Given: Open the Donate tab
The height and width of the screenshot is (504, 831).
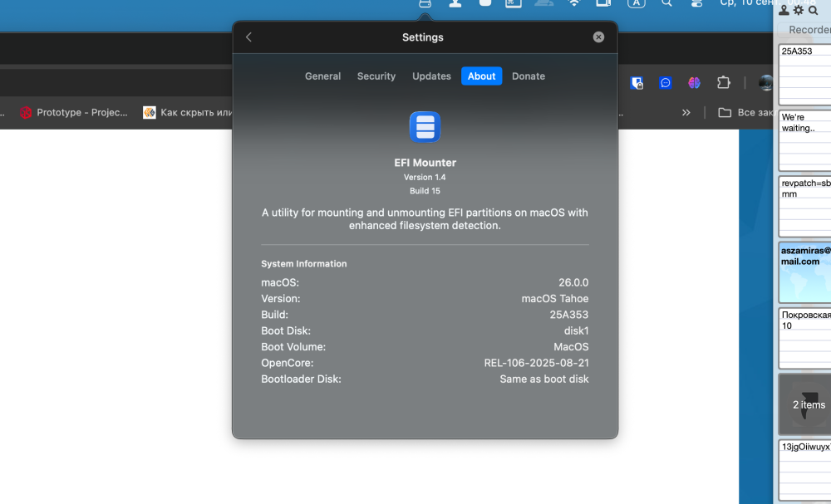Looking at the screenshot, I should 529,76.
